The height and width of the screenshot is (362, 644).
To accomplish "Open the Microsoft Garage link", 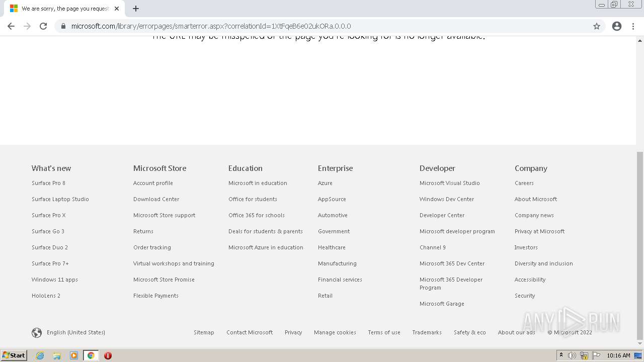I will tap(442, 304).
